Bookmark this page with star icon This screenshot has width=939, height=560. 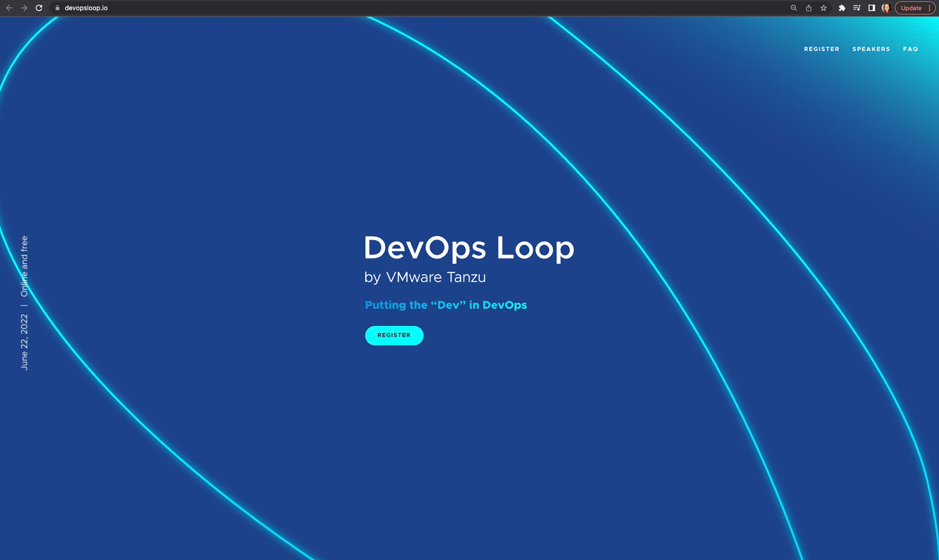pos(824,8)
